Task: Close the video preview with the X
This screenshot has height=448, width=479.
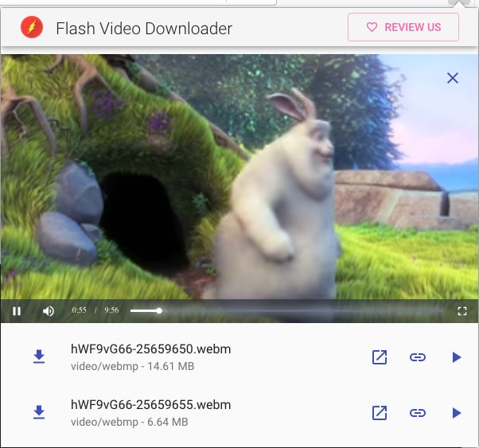Action: pos(453,78)
